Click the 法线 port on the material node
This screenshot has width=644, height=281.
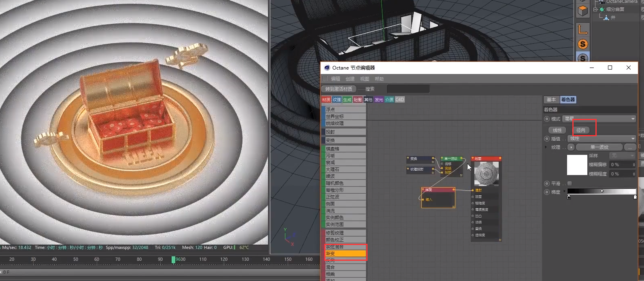pyautogui.click(x=473, y=222)
